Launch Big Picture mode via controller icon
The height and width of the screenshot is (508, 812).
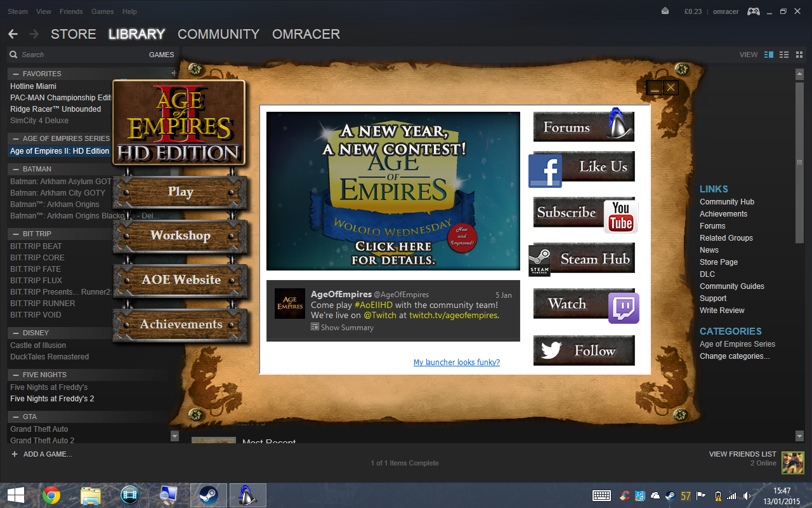tap(753, 11)
